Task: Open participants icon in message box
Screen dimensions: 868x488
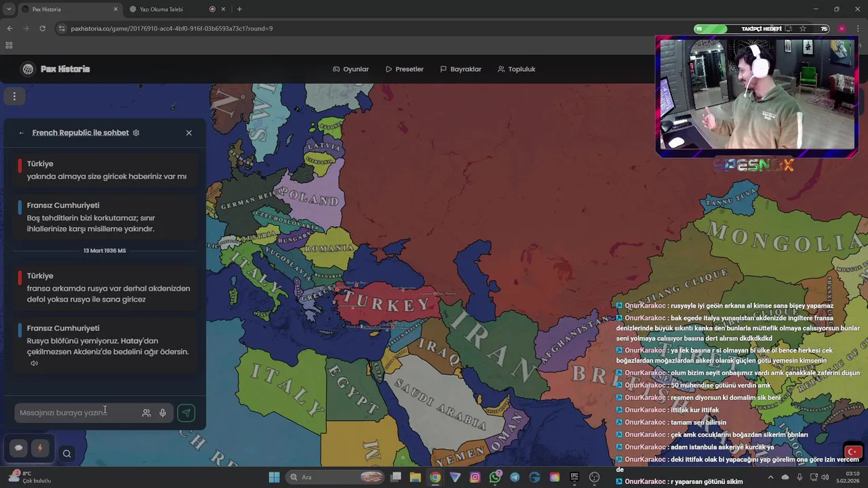Action: click(146, 413)
